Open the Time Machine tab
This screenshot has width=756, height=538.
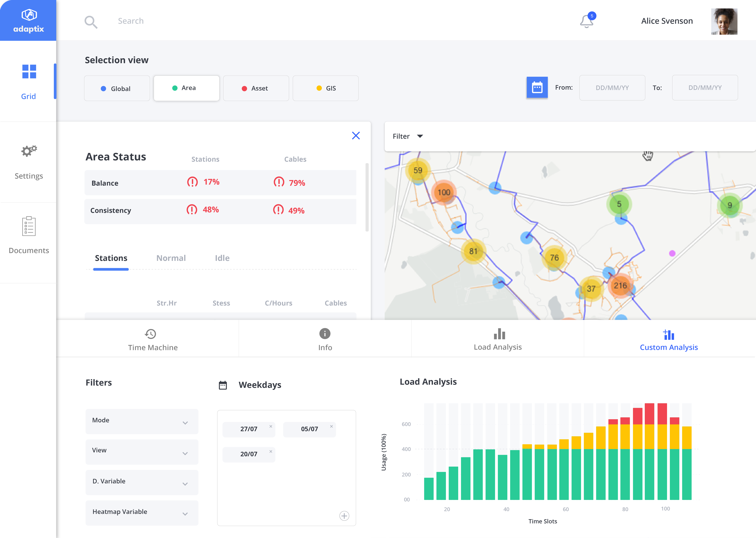pos(148,339)
